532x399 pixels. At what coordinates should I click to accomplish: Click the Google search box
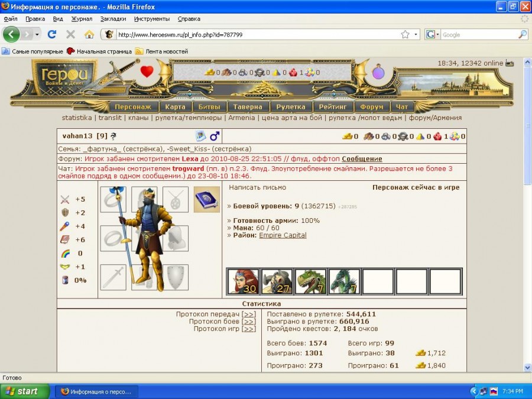pyautogui.click(x=479, y=35)
